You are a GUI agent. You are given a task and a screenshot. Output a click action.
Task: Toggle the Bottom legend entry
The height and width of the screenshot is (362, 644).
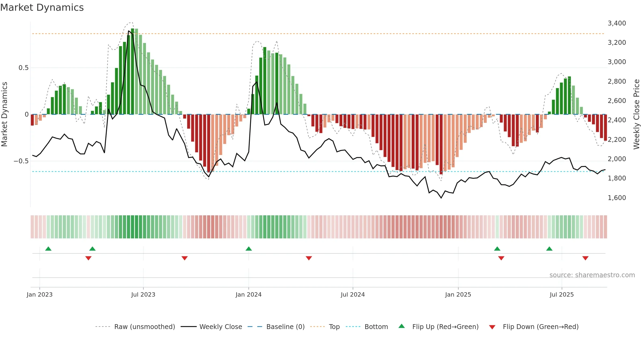pos(367,327)
